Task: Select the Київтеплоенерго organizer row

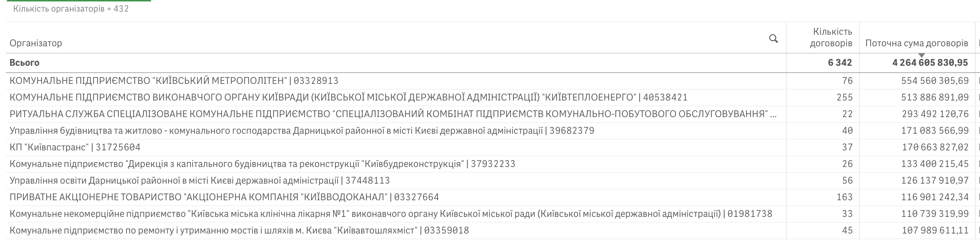Action: 348,97
